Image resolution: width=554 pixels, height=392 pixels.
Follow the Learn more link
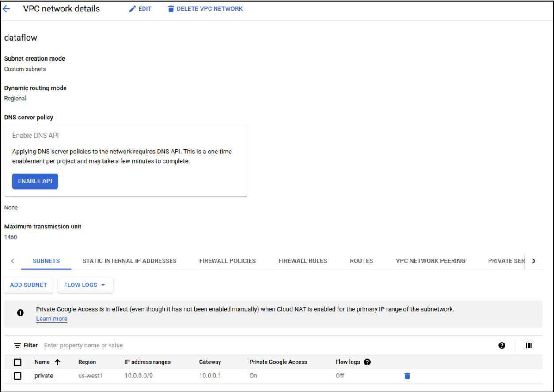point(52,319)
